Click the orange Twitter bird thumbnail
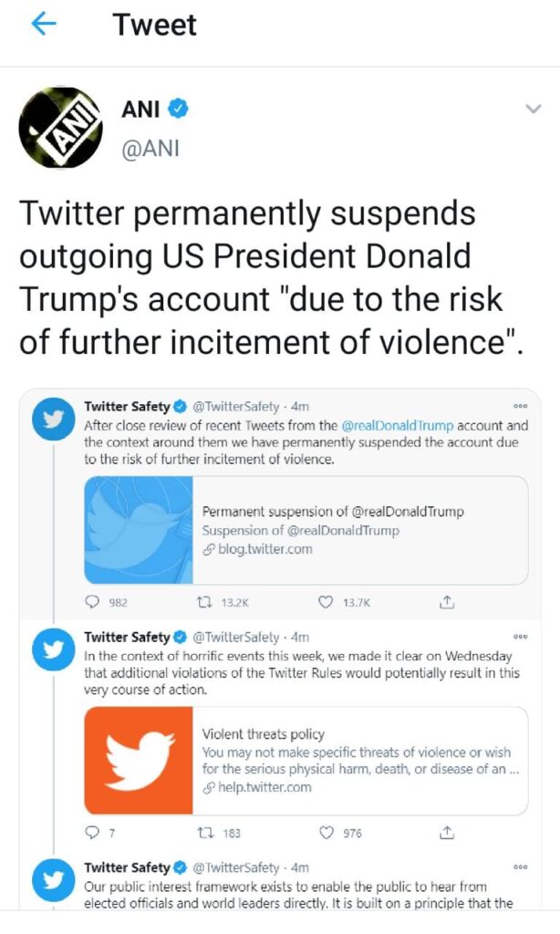This screenshot has height=934, width=560. [139, 760]
